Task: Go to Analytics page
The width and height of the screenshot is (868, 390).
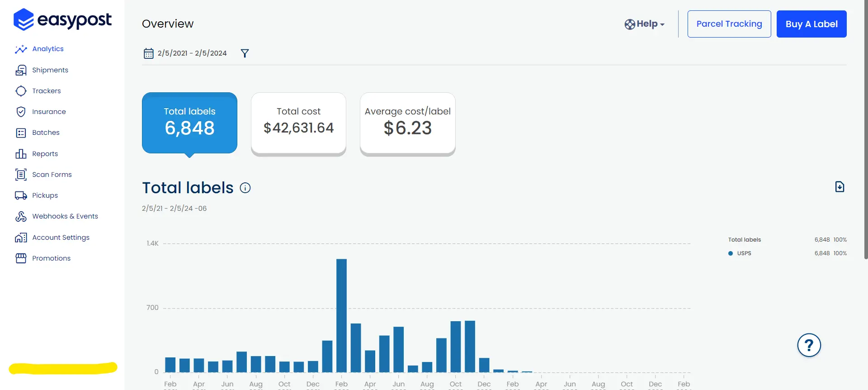Action: coord(48,49)
